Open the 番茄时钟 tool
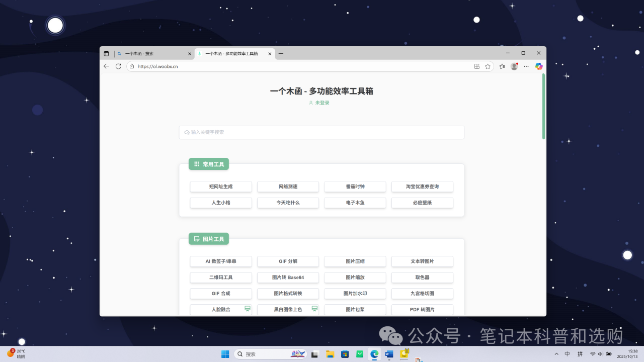 (x=355, y=187)
